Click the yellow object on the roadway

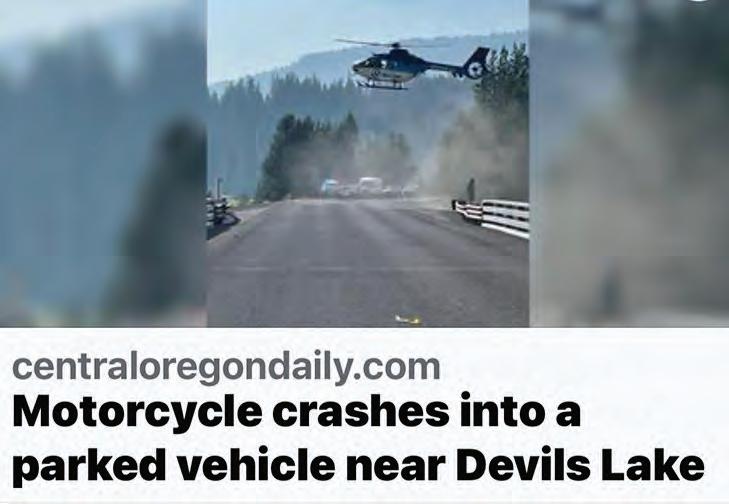pyautogui.click(x=408, y=319)
